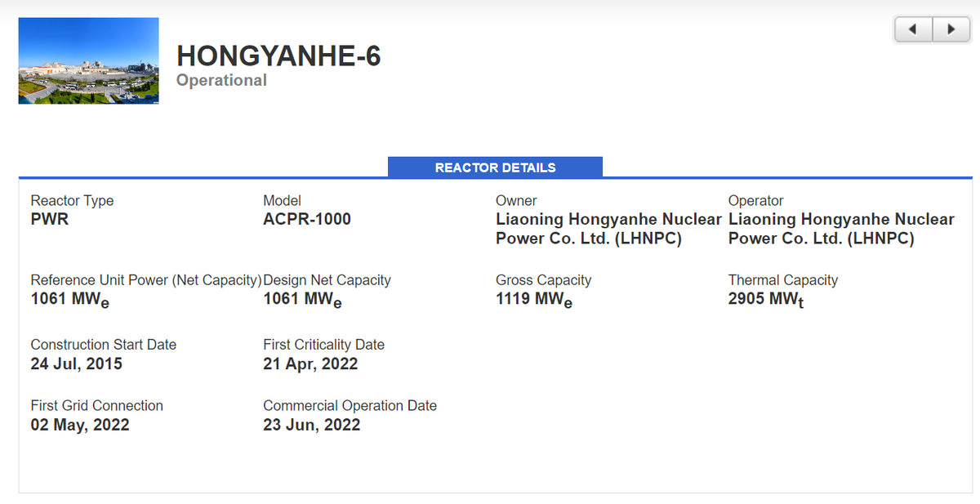Click the previous reactor arrow button
Viewport: 980px width, 504px height.
coord(914,29)
